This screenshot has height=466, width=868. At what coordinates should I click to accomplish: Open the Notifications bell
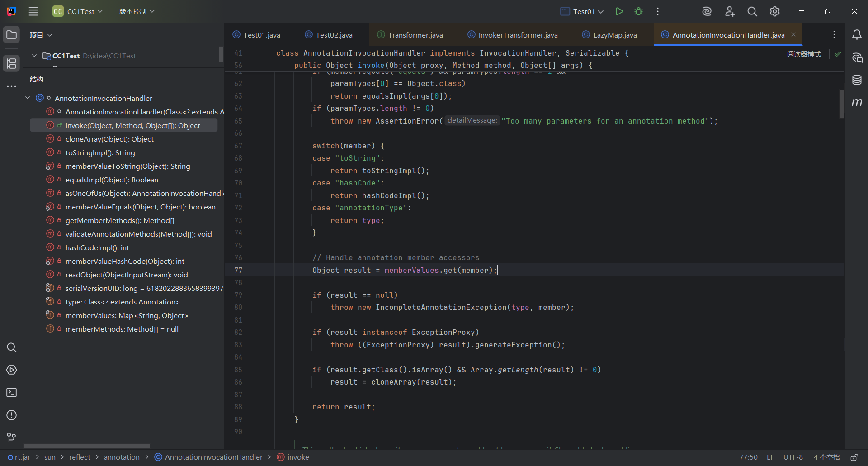(857, 35)
